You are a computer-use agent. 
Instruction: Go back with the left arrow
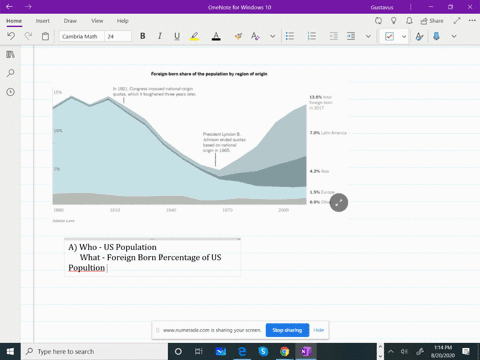point(9,7)
